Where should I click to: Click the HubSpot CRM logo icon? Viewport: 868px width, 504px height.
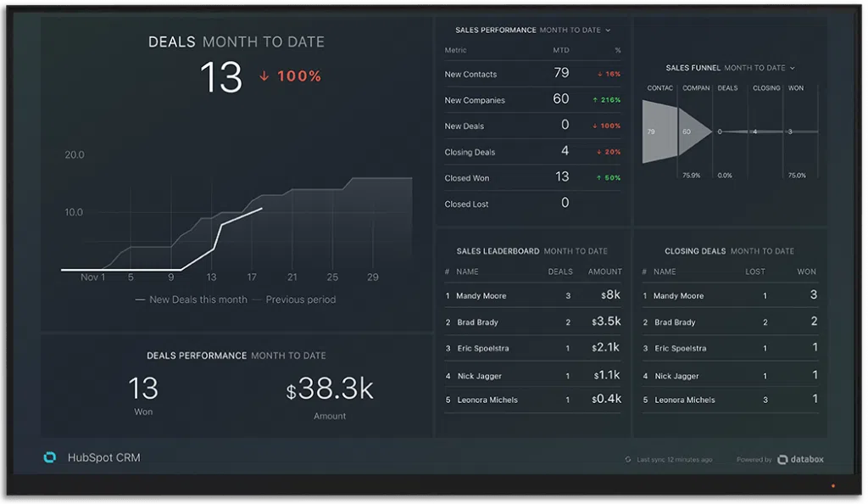(50, 457)
